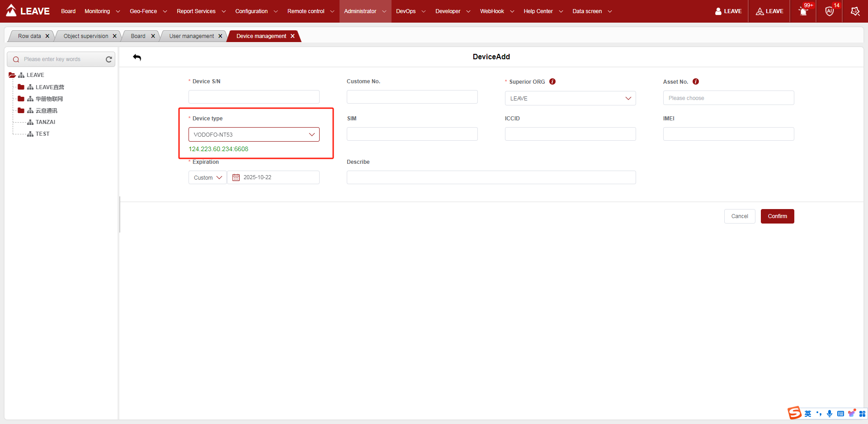868x424 pixels.
Task: Click the Superior ORG info icon
Action: click(x=552, y=81)
